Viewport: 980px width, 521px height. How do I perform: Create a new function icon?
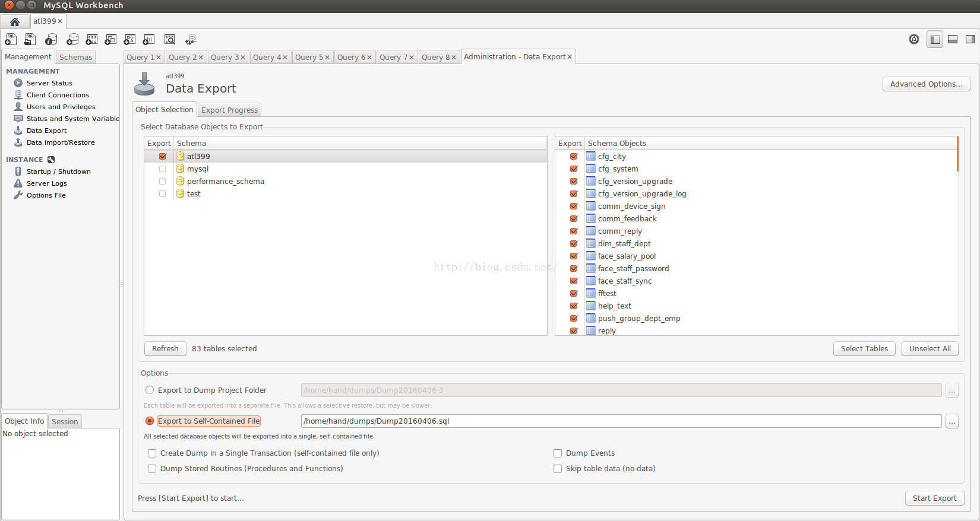pos(148,40)
